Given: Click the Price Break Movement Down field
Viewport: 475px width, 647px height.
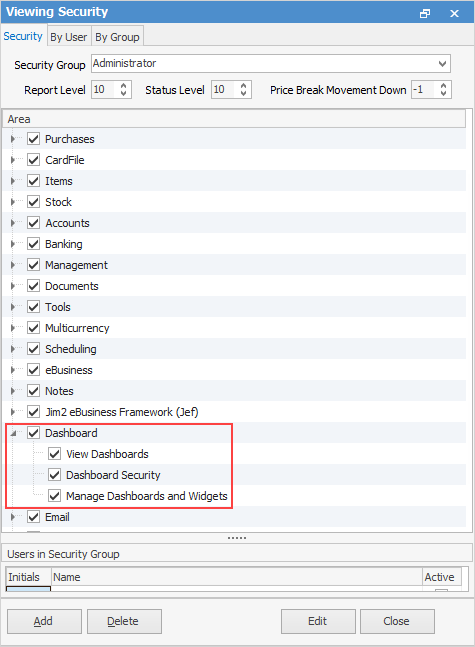Looking at the screenshot, I should 425,90.
